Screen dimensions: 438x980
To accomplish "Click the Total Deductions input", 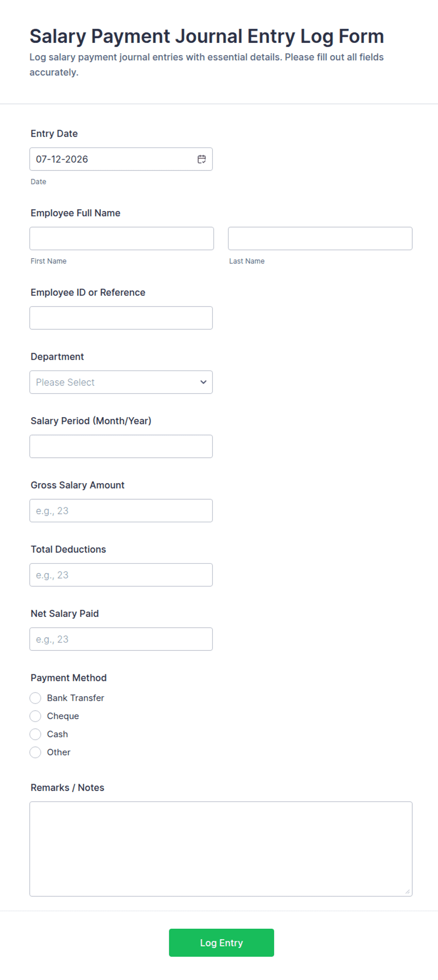I will [121, 575].
